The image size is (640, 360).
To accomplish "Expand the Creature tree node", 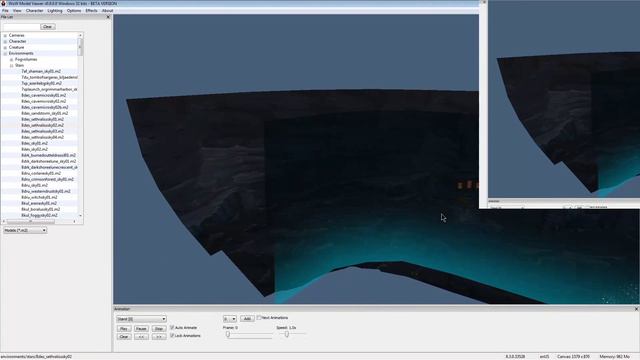I will coord(5,47).
